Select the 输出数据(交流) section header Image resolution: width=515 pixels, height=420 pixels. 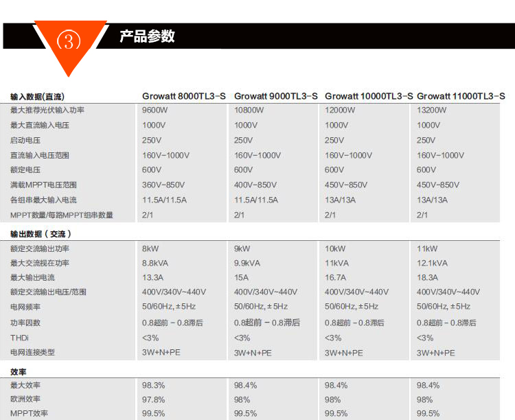coord(41,234)
